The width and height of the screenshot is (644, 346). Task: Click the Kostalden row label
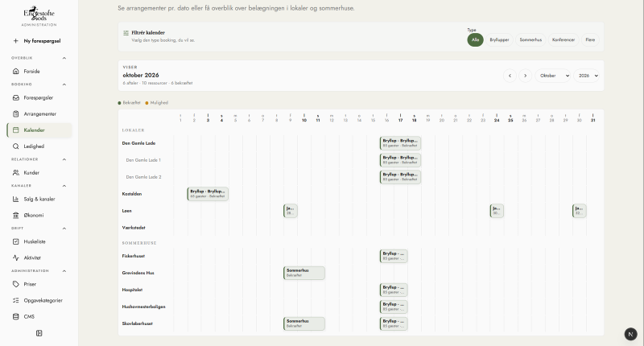pyautogui.click(x=132, y=194)
